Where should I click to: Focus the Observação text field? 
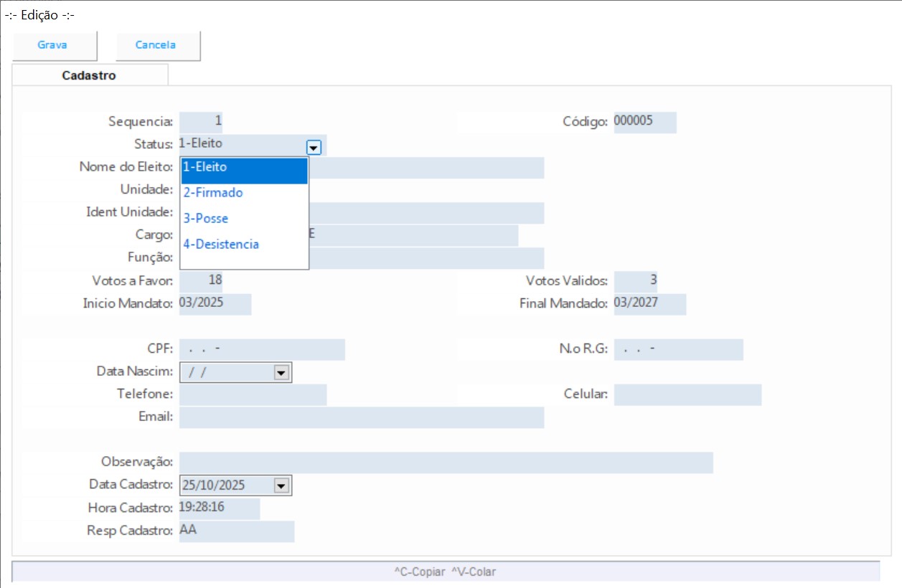coord(446,463)
